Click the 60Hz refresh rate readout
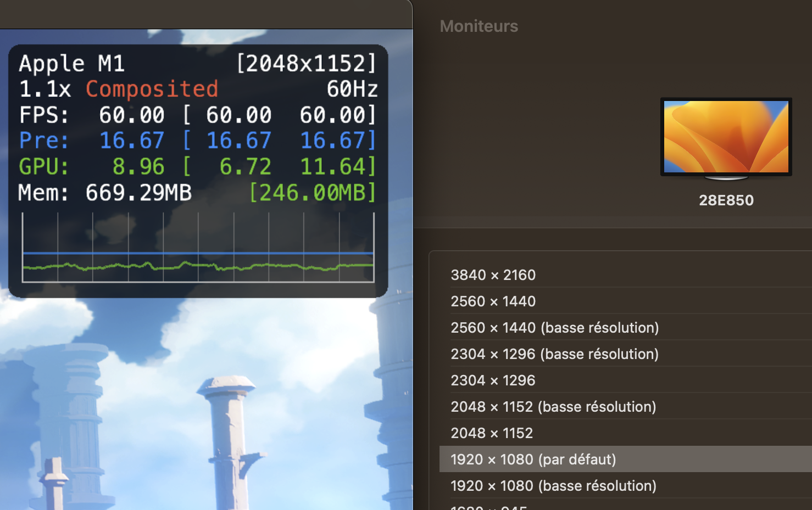Screen dimensions: 812x510 [x=352, y=89]
